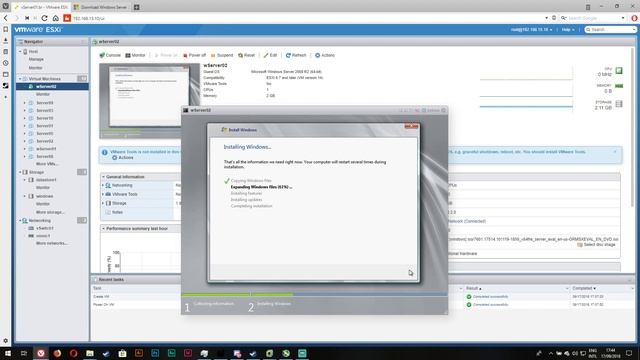Go forward in the browser

click(x=16, y=18)
